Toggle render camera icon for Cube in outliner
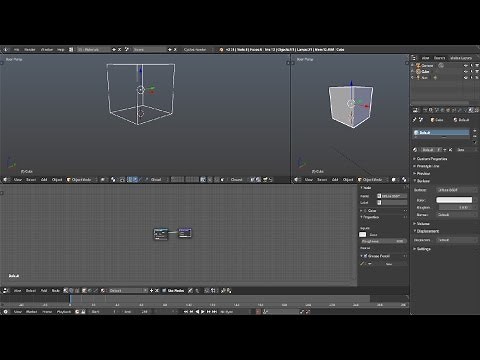Screen dimensions: 480x360 click(x=477, y=72)
